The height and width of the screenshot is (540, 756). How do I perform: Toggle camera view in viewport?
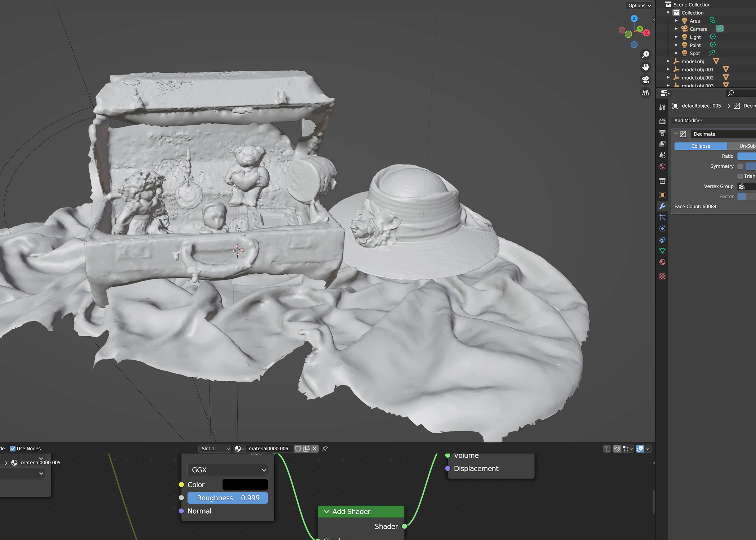[645, 80]
